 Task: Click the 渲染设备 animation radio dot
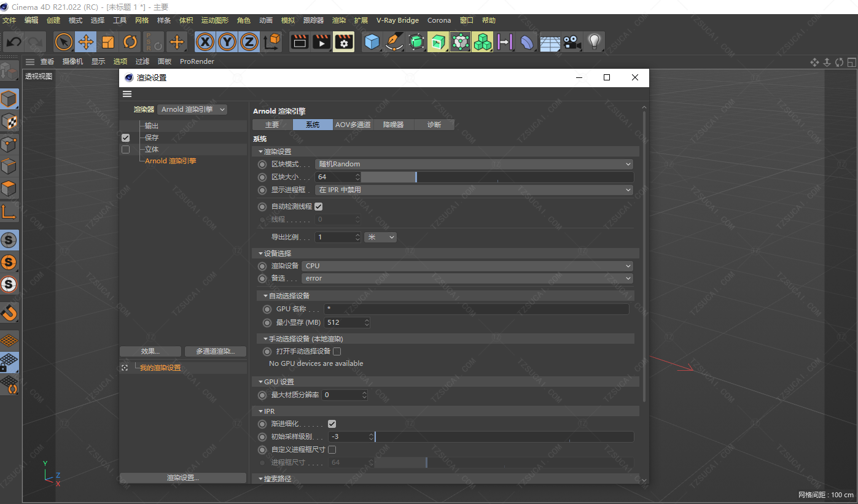(262, 266)
